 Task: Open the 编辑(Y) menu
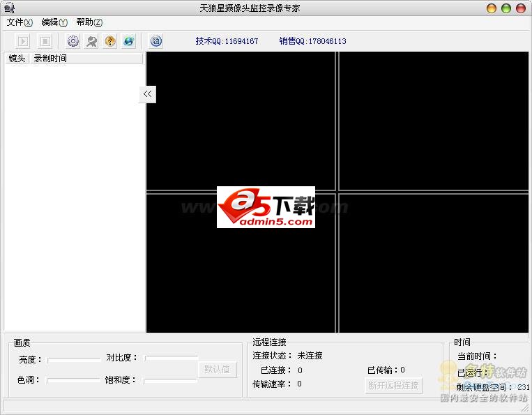[x=54, y=22]
